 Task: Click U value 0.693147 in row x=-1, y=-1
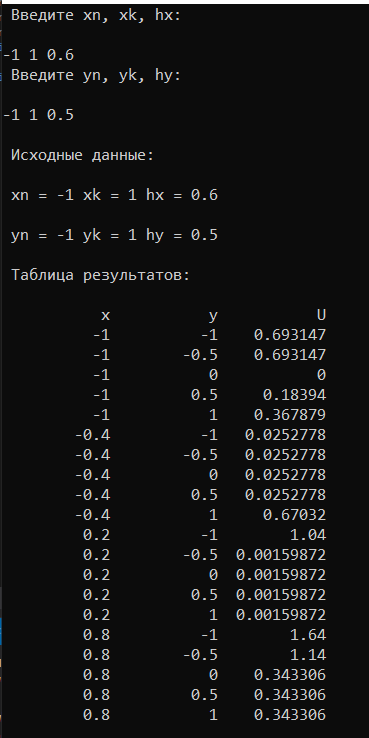pyautogui.click(x=290, y=335)
